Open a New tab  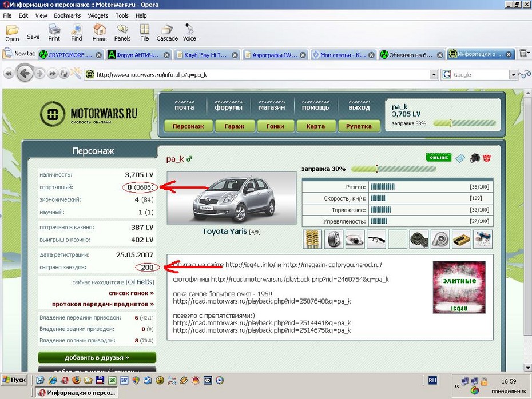click(x=19, y=54)
